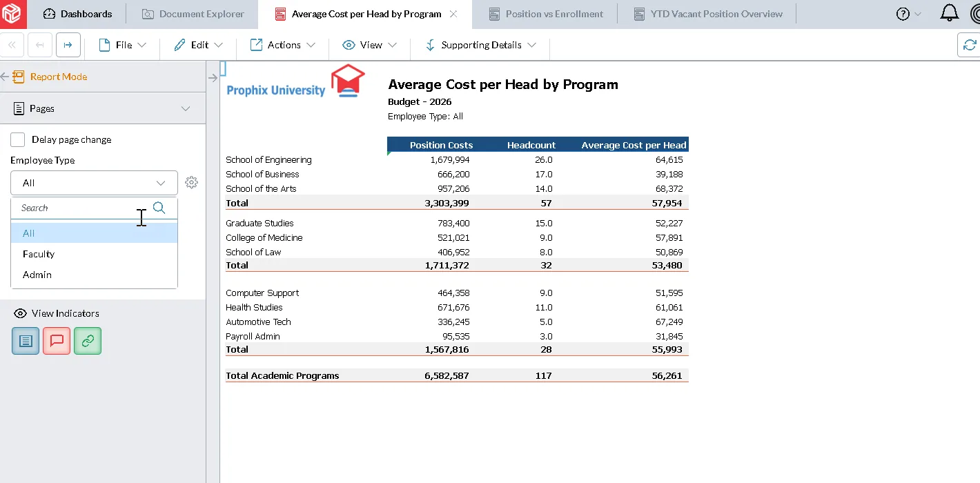Image resolution: width=980 pixels, height=483 pixels.
Task: Click the Prophix home logo icon
Action: pos(14,14)
